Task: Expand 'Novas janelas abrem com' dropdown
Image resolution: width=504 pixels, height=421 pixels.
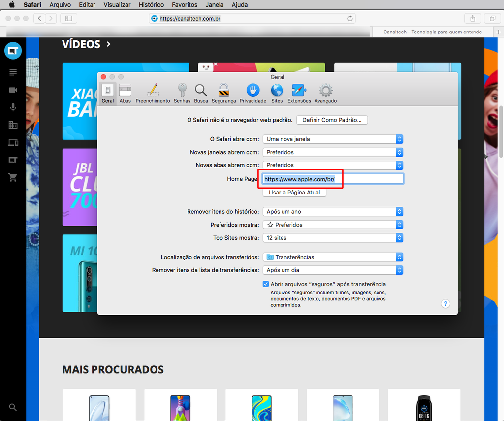Action: [333, 152]
